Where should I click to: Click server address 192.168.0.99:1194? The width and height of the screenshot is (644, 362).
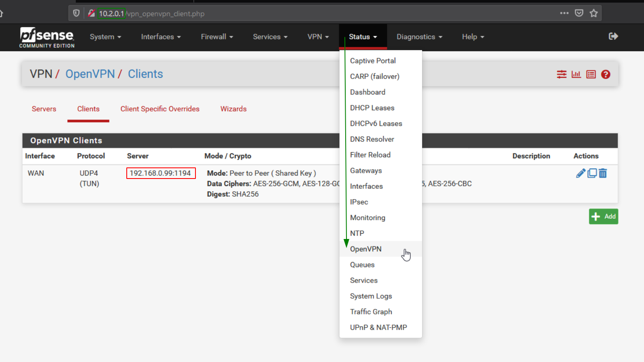[x=160, y=173]
